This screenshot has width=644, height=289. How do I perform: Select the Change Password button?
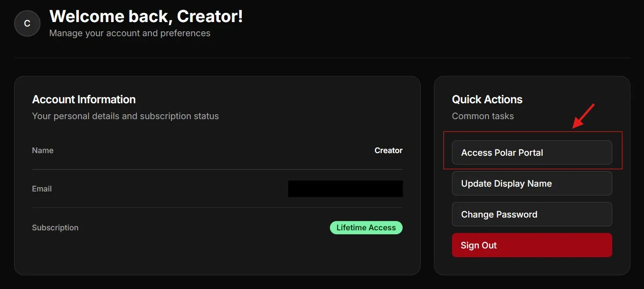tap(532, 214)
